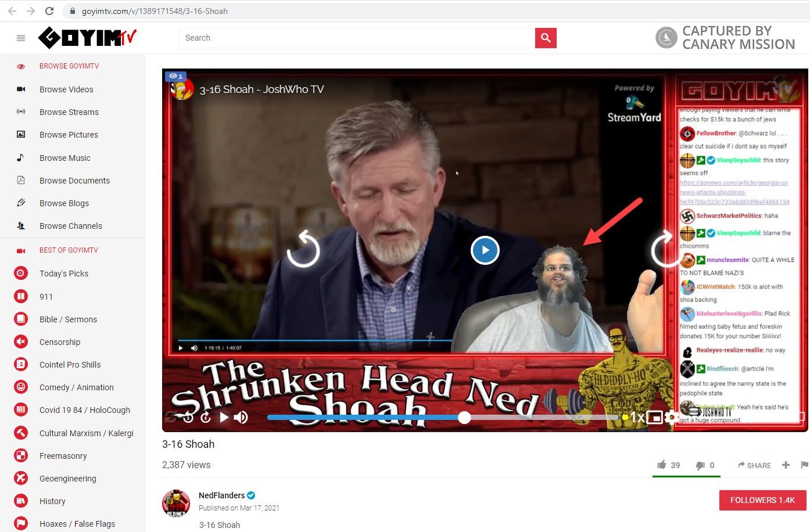Open the player settings gear

coord(671,417)
